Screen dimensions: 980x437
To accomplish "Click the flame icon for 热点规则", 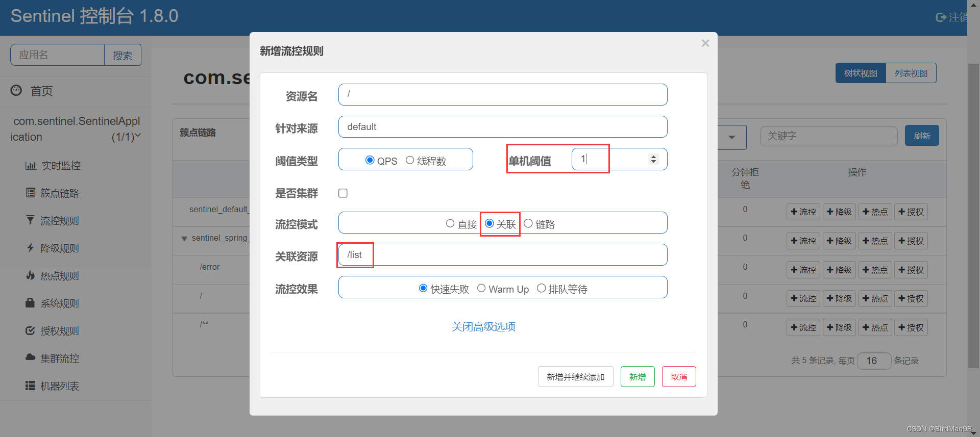I will pos(31,275).
